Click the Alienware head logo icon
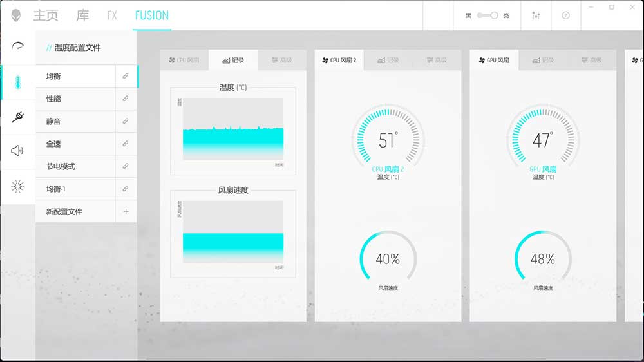 (15, 15)
